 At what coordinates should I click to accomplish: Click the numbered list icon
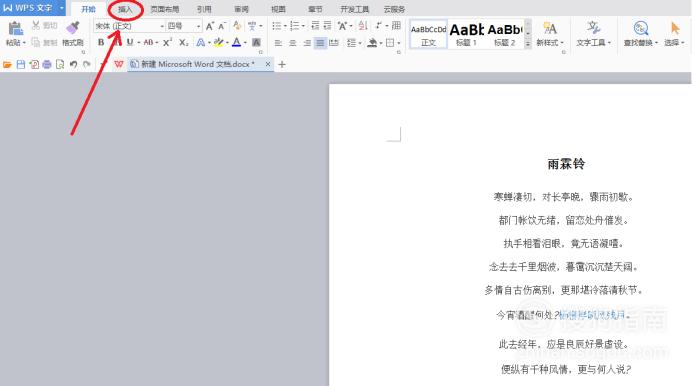[295, 26]
